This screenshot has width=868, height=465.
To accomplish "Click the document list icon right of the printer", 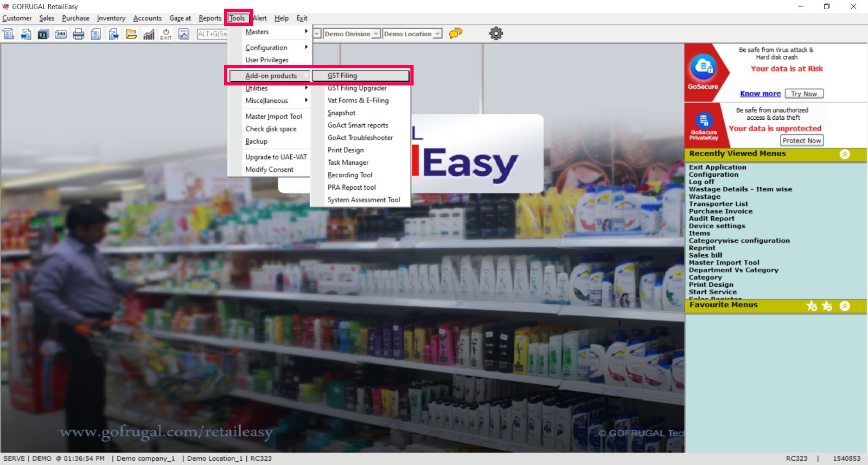I will pos(96,34).
